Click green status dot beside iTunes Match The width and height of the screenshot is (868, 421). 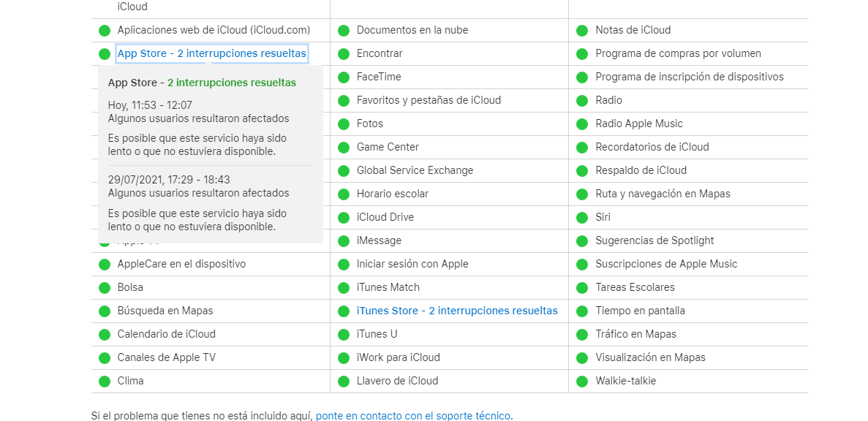[344, 288]
